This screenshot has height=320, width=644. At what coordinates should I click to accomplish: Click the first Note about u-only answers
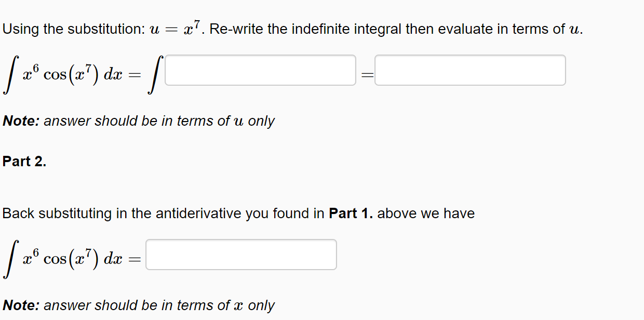pyautogui.click(x=138, y=121)
